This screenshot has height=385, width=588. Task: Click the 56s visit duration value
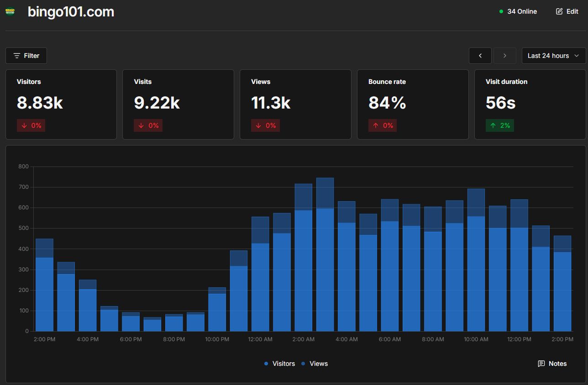click(x=501, y=103)
